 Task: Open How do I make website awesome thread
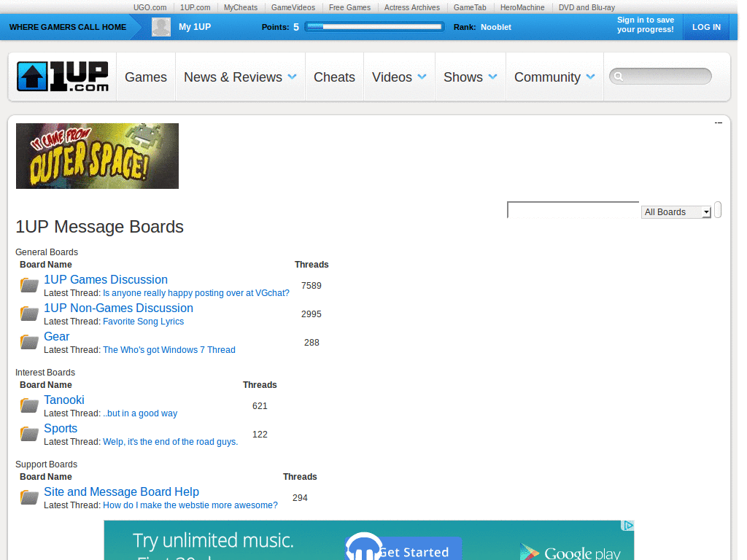(190, 505)
